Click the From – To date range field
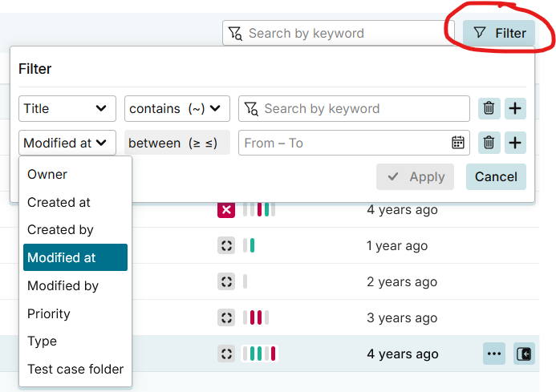 [x=345, y=143]
